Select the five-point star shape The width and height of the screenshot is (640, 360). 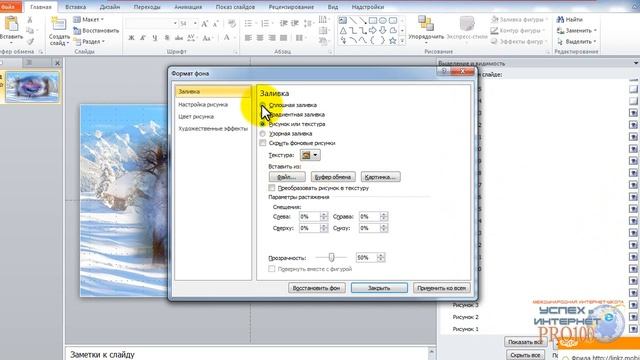[393, 41]
